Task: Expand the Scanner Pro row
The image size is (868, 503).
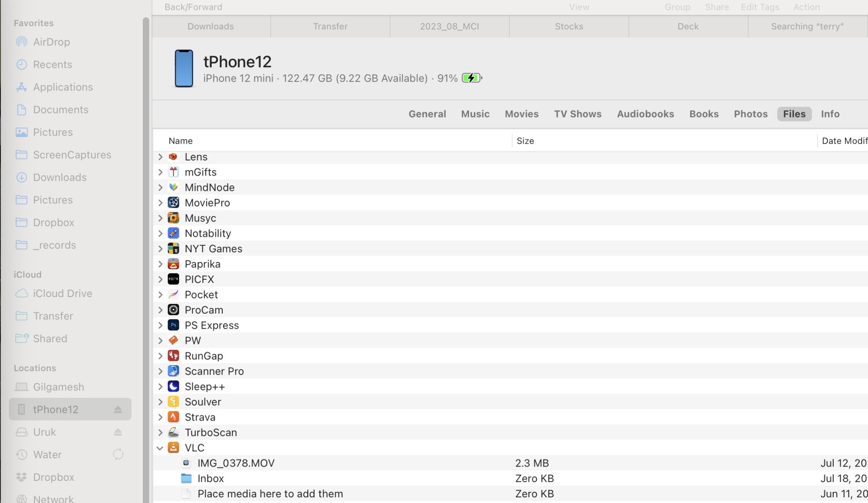Action: [x=160, y=371]
